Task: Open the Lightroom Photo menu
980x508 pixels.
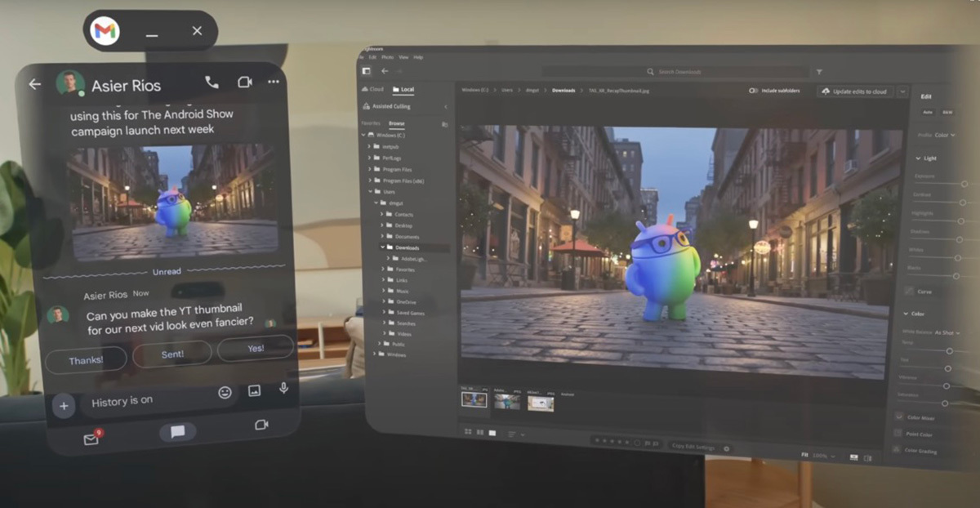Action: [x=387, y=57]
